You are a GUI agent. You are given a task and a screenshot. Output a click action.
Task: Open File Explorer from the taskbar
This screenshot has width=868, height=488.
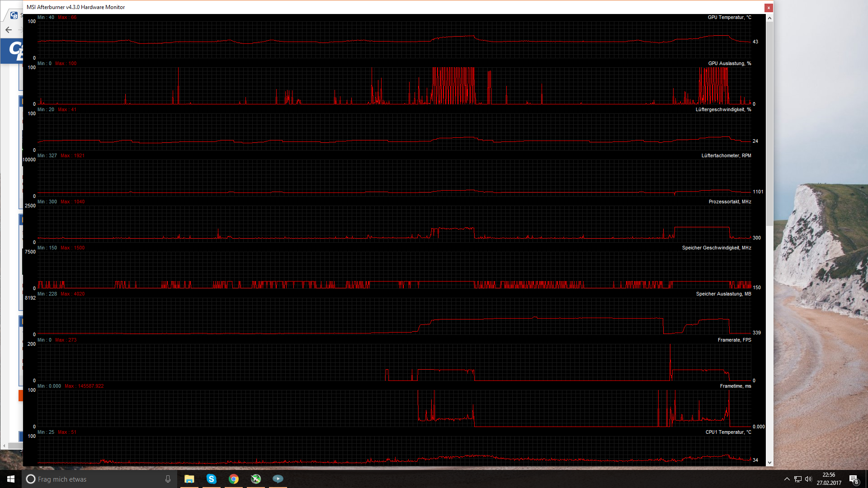click(189, 479)
